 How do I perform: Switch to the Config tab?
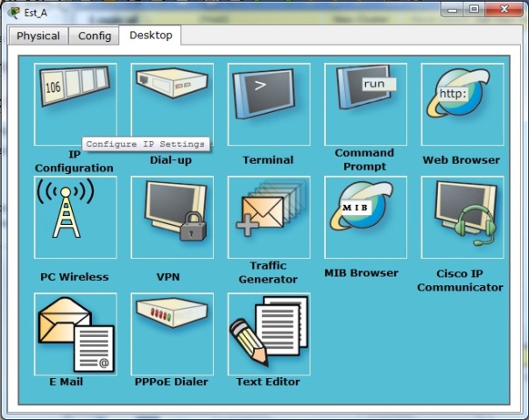pyautogui.click(x=95, y=36)
